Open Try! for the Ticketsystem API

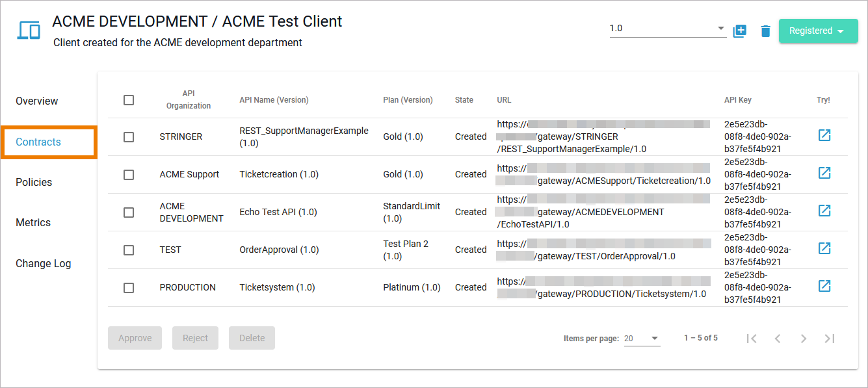[x=824, y=286]
